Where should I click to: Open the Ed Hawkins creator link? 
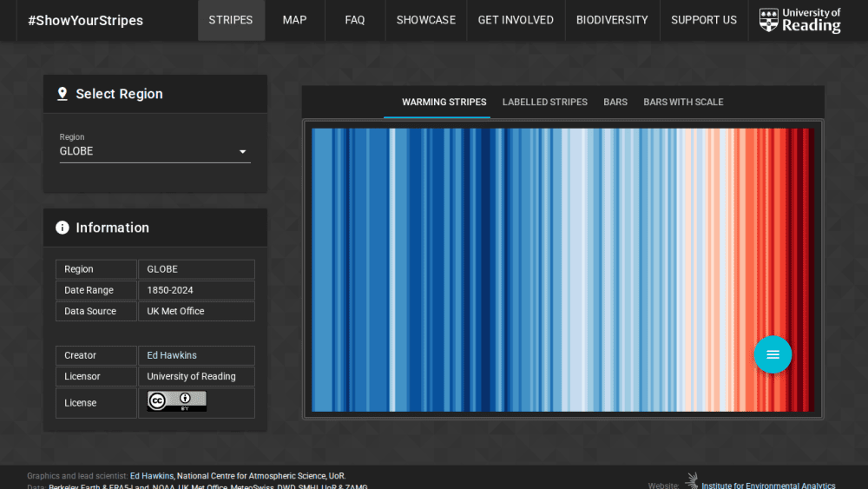[172, 355]
